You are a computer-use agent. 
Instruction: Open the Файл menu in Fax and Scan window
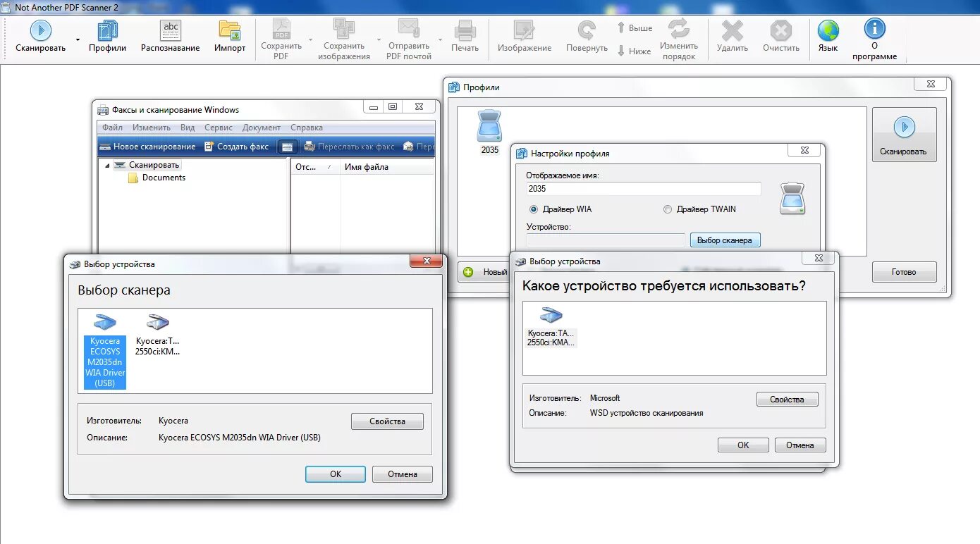pyautogui.click(x=112, y=128)
